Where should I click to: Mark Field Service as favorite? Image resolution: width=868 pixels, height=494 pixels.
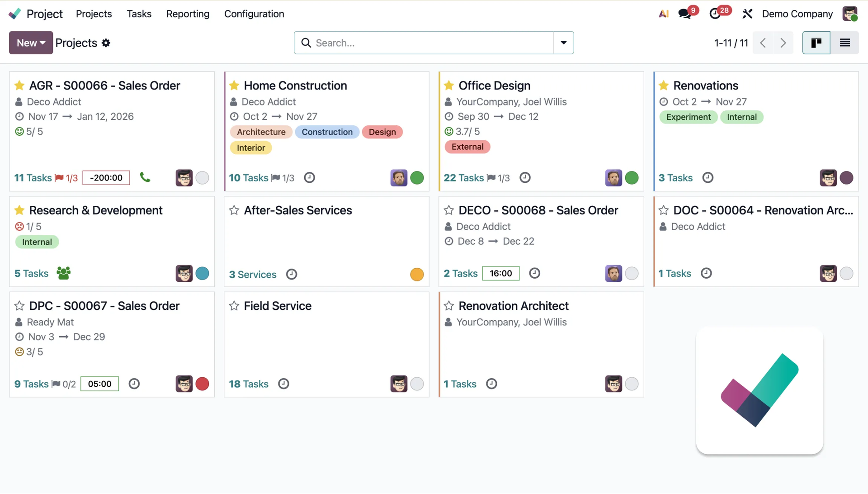[234, 306]
